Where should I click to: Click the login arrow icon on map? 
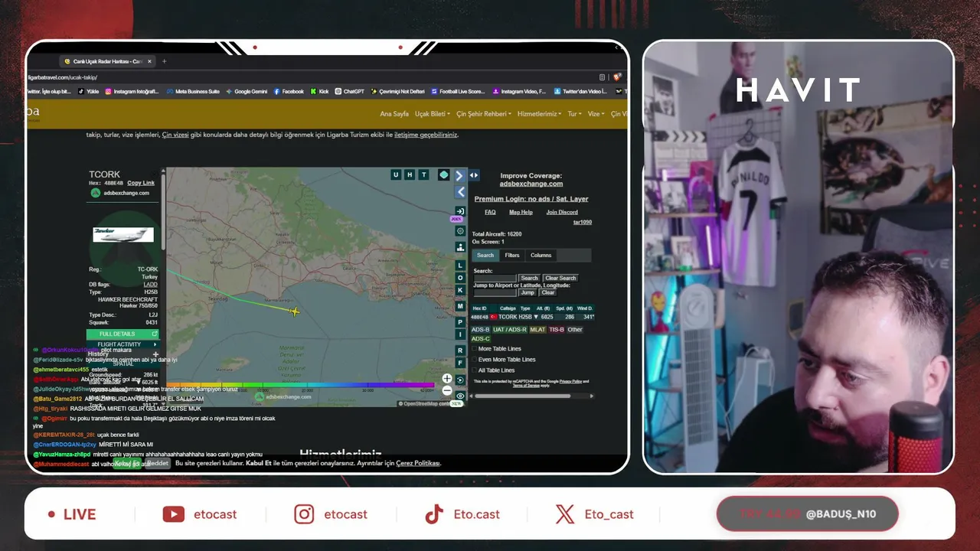click(460, 211)
